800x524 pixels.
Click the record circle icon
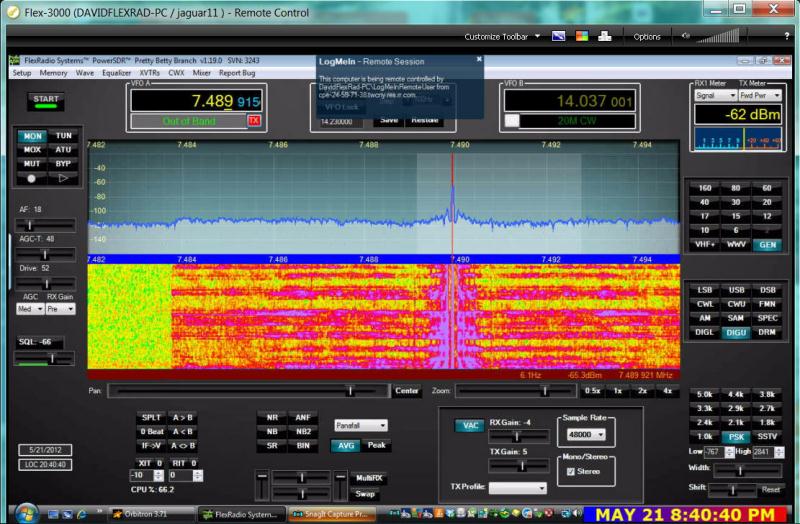coord(32,179)
